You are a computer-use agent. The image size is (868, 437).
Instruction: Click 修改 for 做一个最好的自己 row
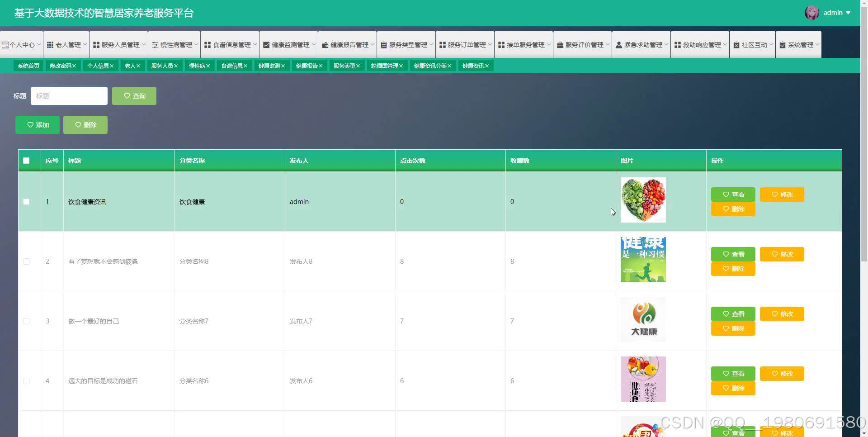tap(782, 314)
